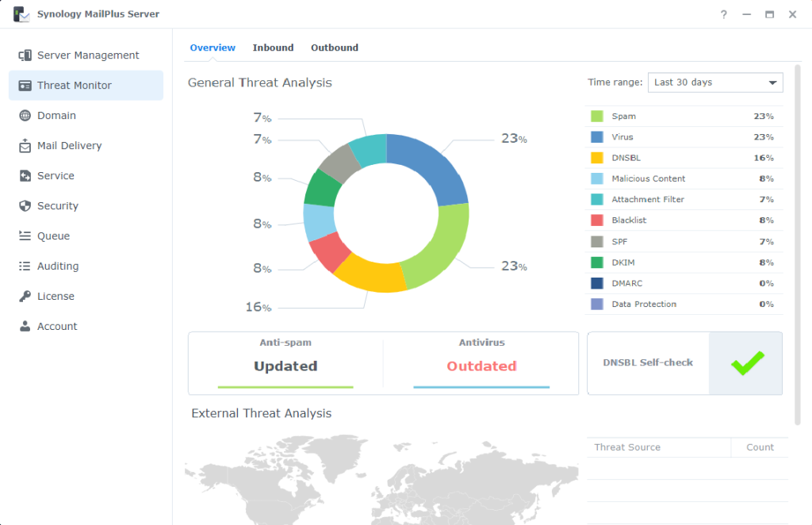The width and height of the screenshot is (812, 525).
Task: Open the Queue section
Action: click(x=86, y=236)
